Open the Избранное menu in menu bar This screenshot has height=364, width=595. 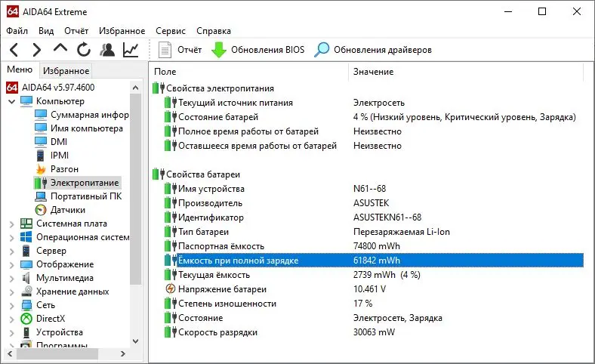[x=122, y=31]
